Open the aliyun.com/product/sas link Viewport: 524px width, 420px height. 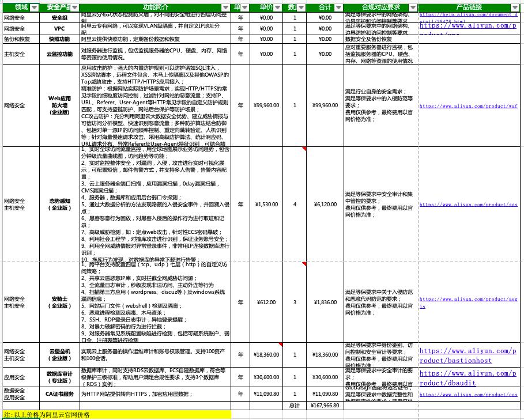468,205
